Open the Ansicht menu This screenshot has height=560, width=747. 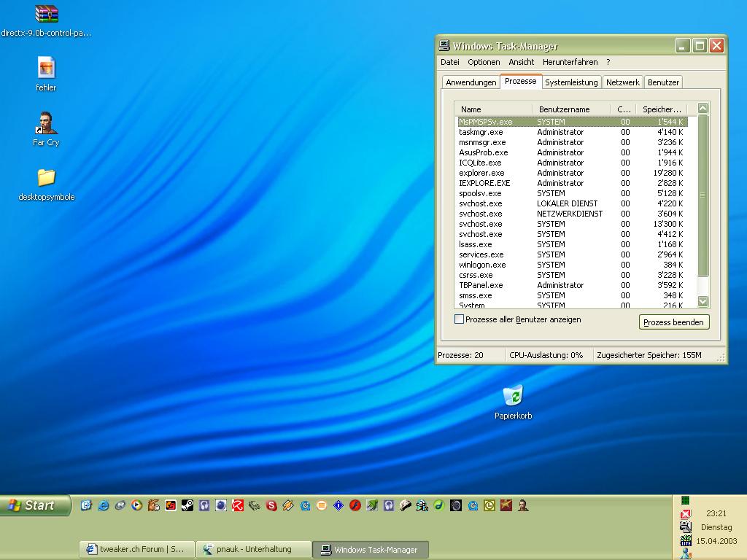[x=521, y=62]
